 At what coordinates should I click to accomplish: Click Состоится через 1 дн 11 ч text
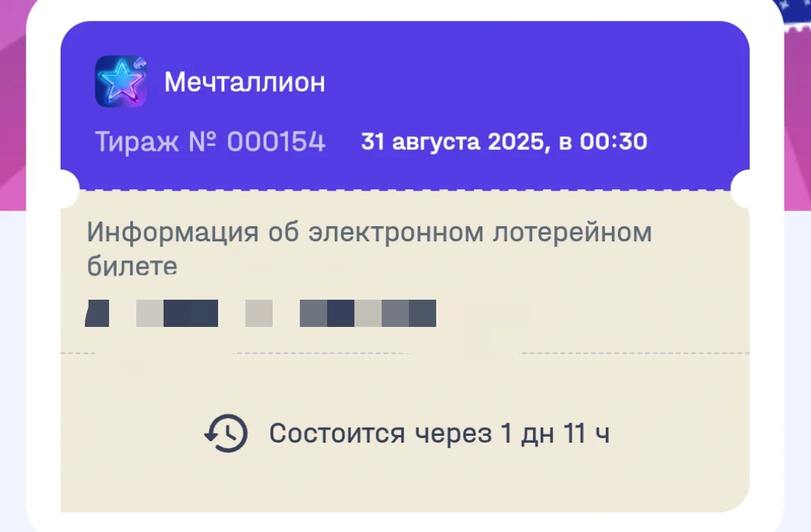click(x=439, y=434)
